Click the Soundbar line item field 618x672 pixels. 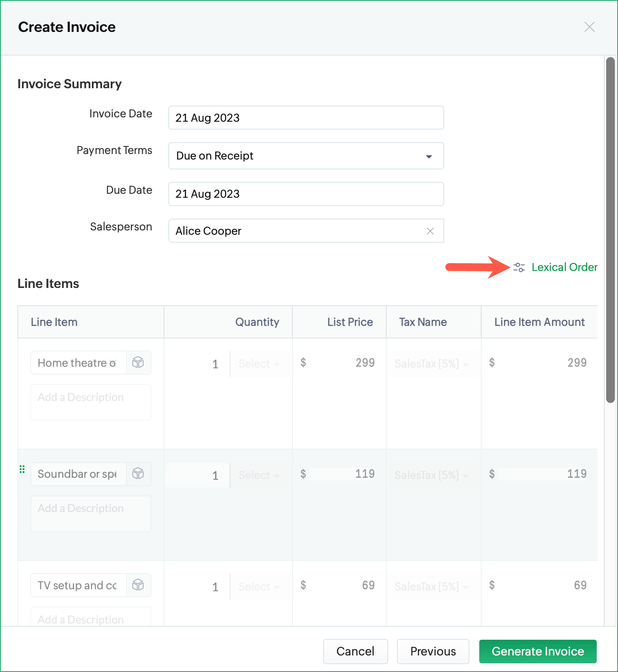pyautogui.click(x=78, y=474)
